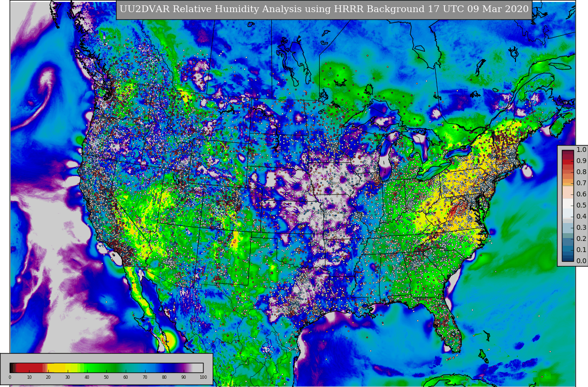The image size is (588, 387).
Task: Click the 0.3 label on right colorbar
Action: [581, 228]
